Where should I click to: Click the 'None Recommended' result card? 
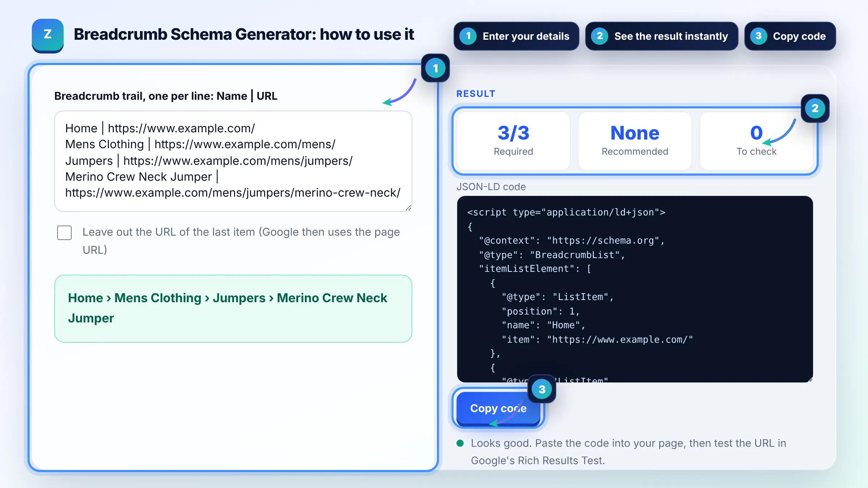click(635, 141)
